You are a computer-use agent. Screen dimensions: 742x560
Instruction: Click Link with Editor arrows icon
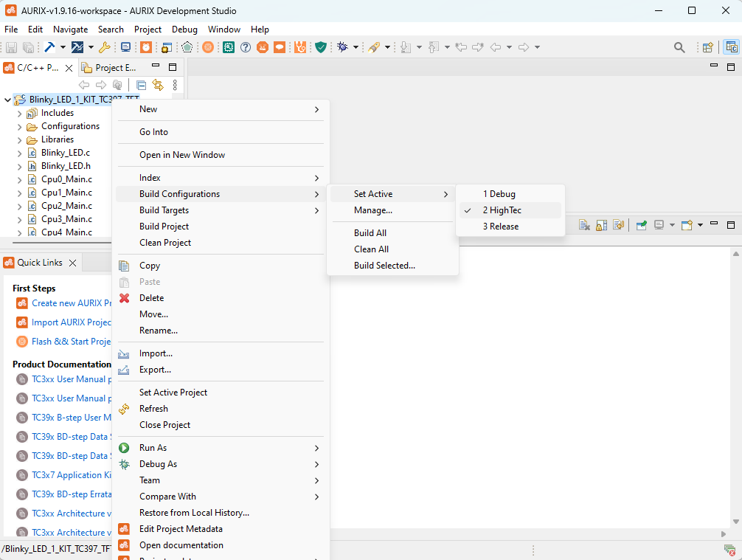157,85
